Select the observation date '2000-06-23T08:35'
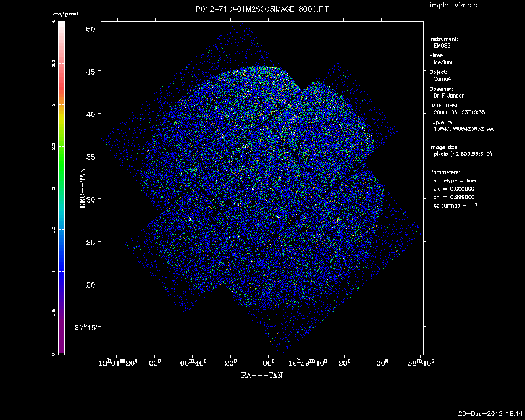Screen dimensions: 525x420 pos(460,112)
